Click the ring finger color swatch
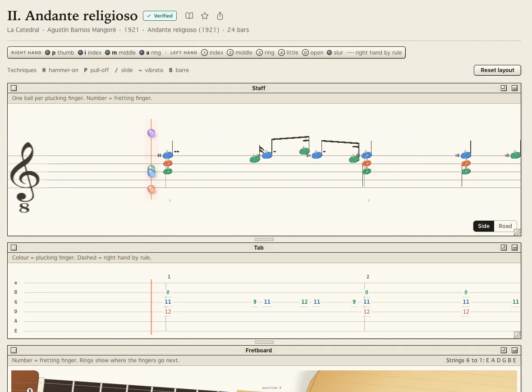 click(x=142, y=53)
